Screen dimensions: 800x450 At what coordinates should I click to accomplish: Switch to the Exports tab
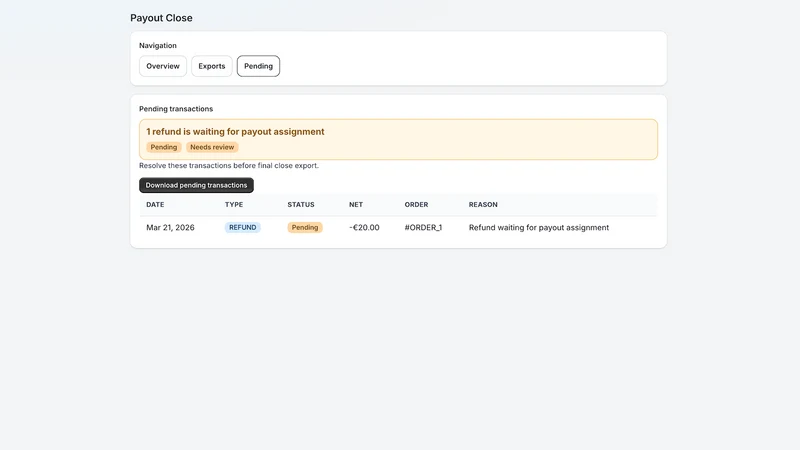(212, 66)
